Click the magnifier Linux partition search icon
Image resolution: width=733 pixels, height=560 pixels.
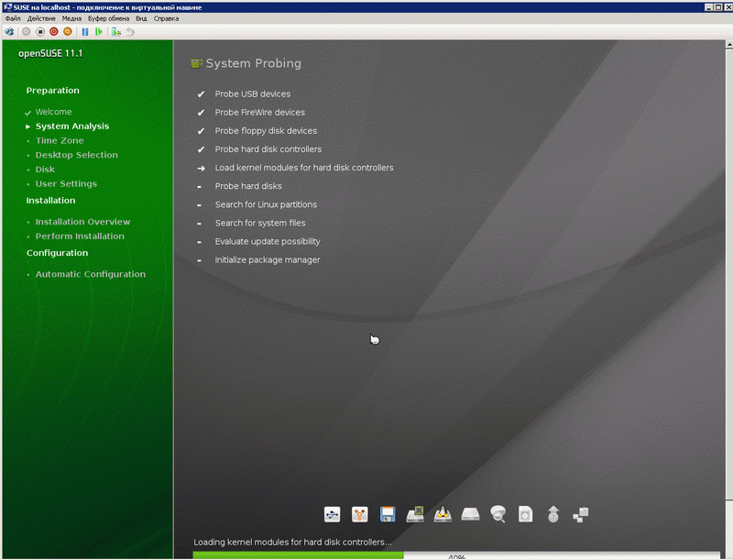498,514
